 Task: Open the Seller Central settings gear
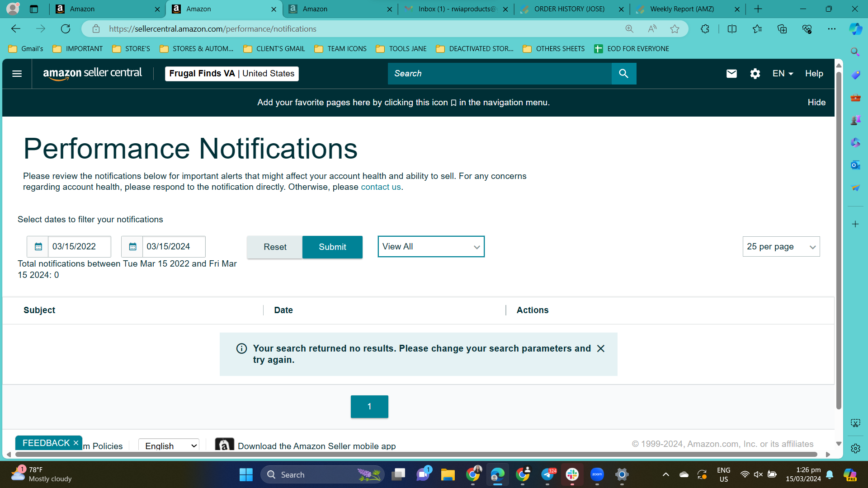click(755, 74)
